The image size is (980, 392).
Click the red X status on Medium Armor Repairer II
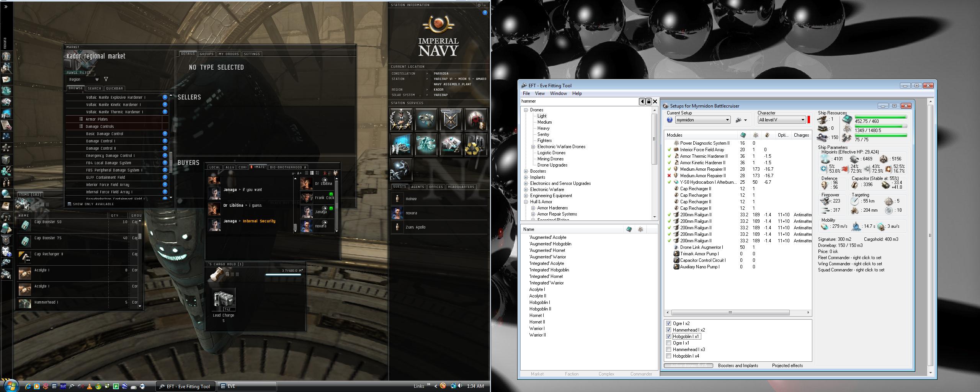coord(669,176)
